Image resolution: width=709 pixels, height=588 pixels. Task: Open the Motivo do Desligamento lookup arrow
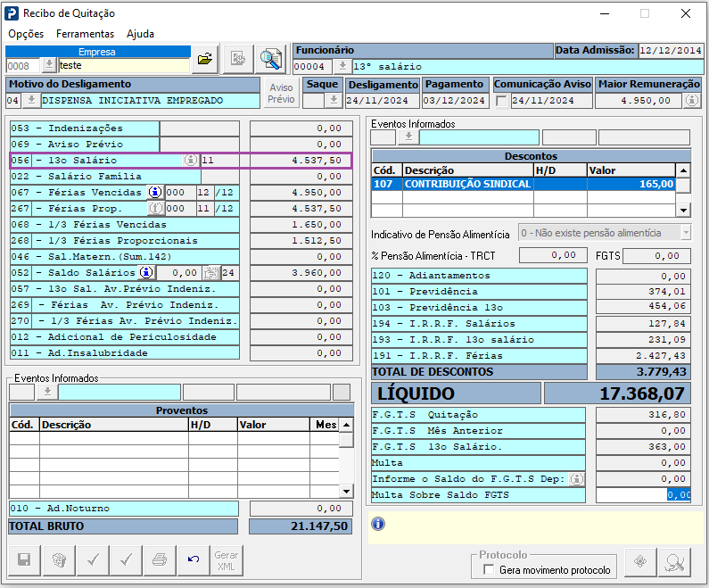tap(31, 101)
